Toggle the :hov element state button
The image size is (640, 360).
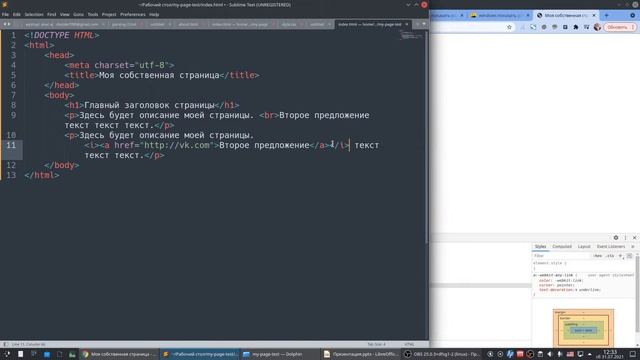tap(598, 256)
